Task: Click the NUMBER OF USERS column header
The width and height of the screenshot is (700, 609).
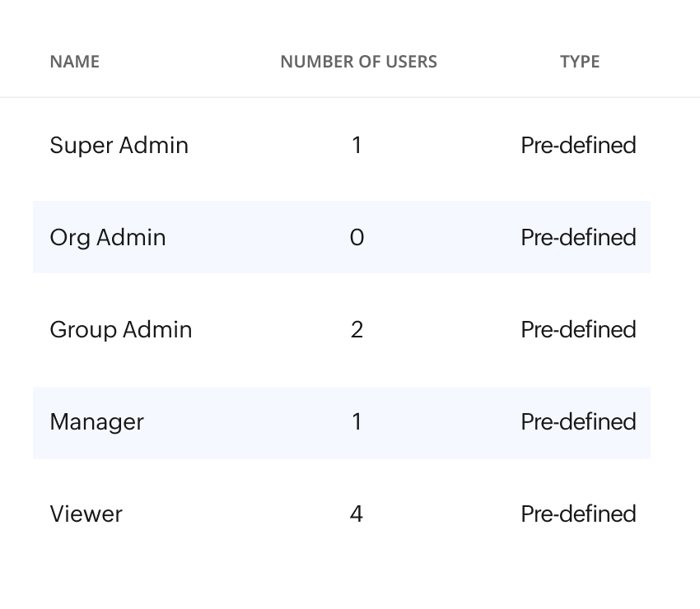Action: pos(358,62)
